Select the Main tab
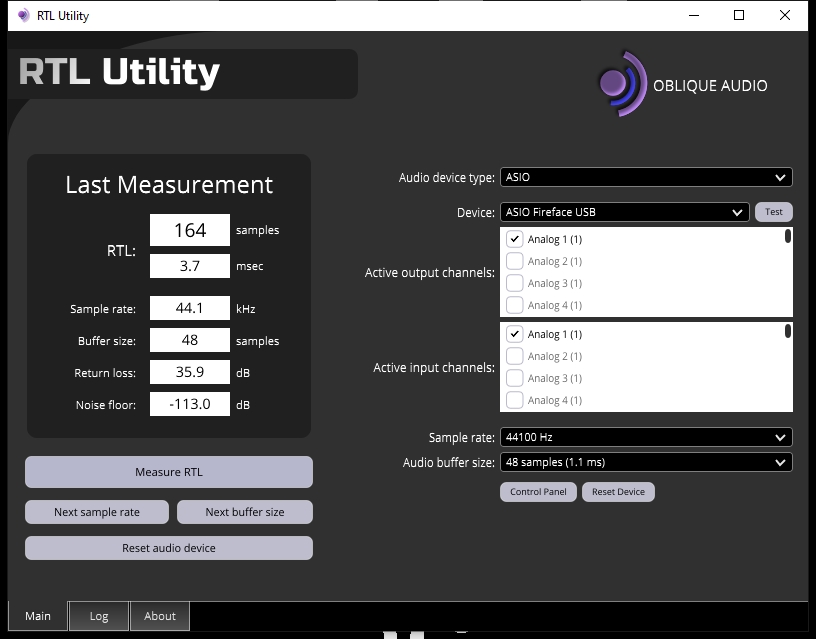 [37, 616]
